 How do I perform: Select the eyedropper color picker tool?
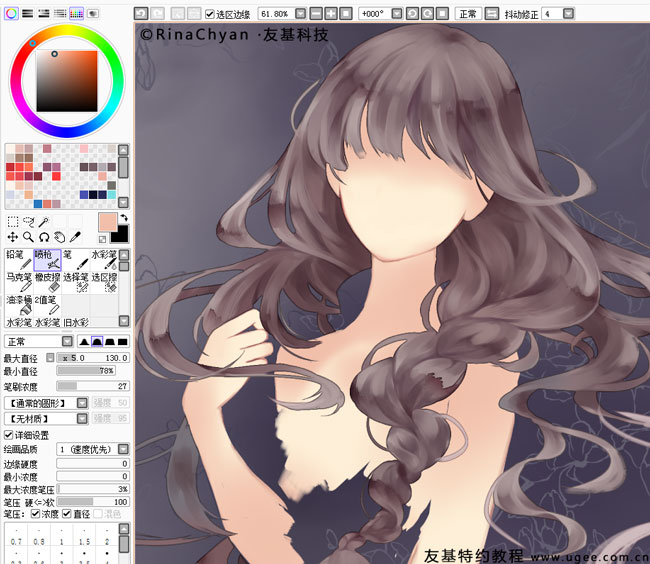pos(75,237)
